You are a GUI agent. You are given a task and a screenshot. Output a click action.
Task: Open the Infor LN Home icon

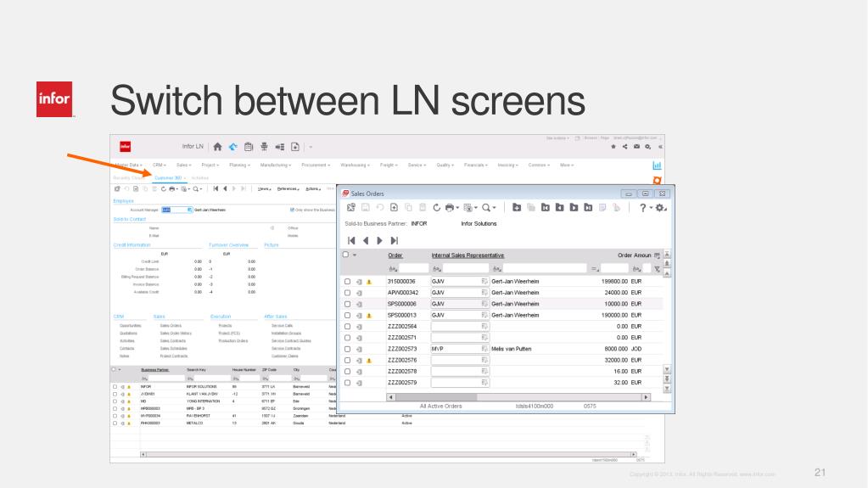217,147
